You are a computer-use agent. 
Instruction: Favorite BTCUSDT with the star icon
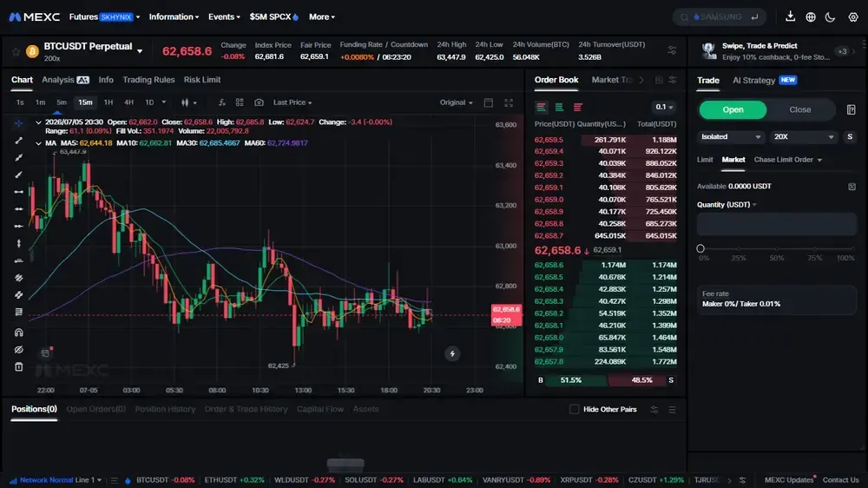[x=16, y=51]
